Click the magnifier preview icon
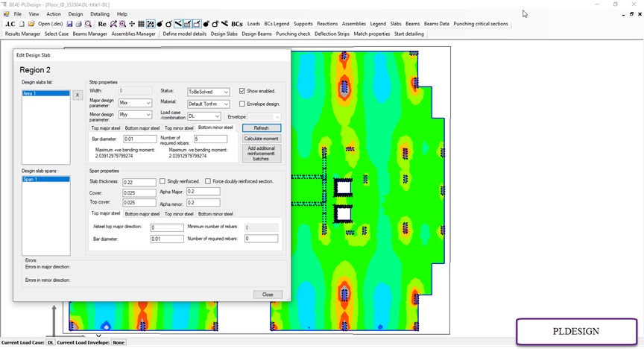This screenshot has width=644, height=349. pyautogui.click(x=88, y=24)
